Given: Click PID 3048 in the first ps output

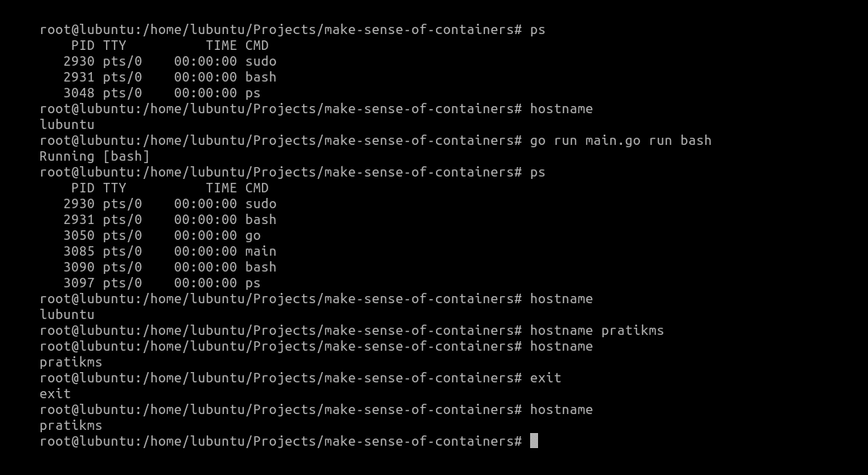Looking at the screenshot, I should [78, 93].
